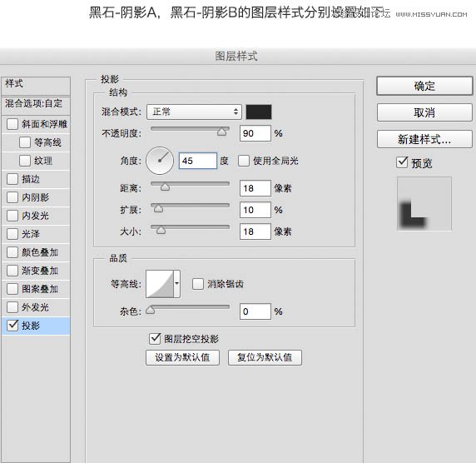The width and height of the screenshot is (476, 463).
Task: Enable the 描边 style checkbox
Action: tap(12, 179)
